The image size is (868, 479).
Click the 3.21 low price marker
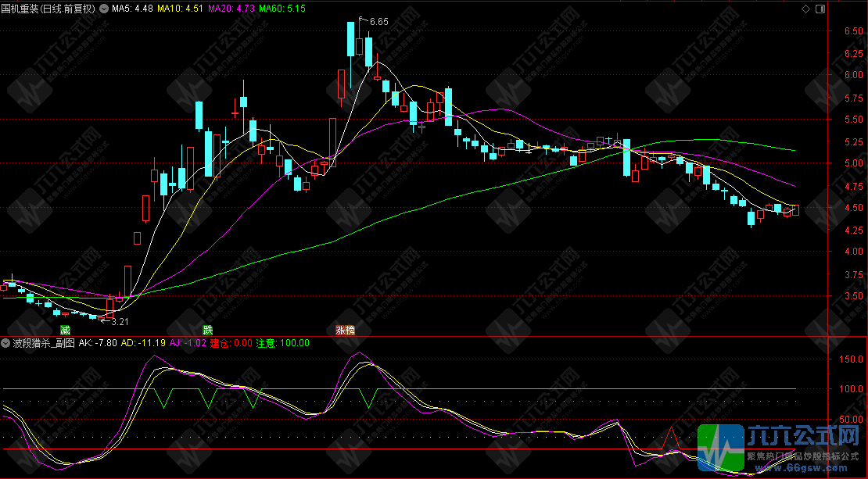pos(119,321)
